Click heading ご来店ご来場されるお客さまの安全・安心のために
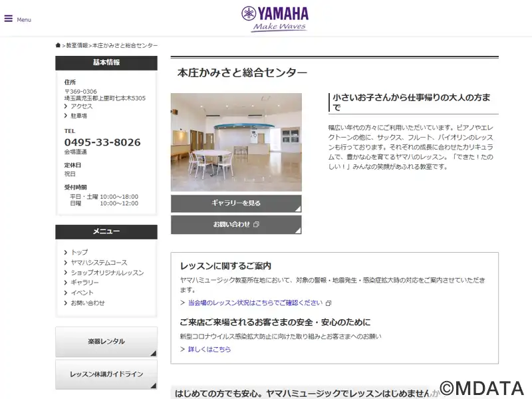This screenshot has width=532, height=399. coord(275,323)
